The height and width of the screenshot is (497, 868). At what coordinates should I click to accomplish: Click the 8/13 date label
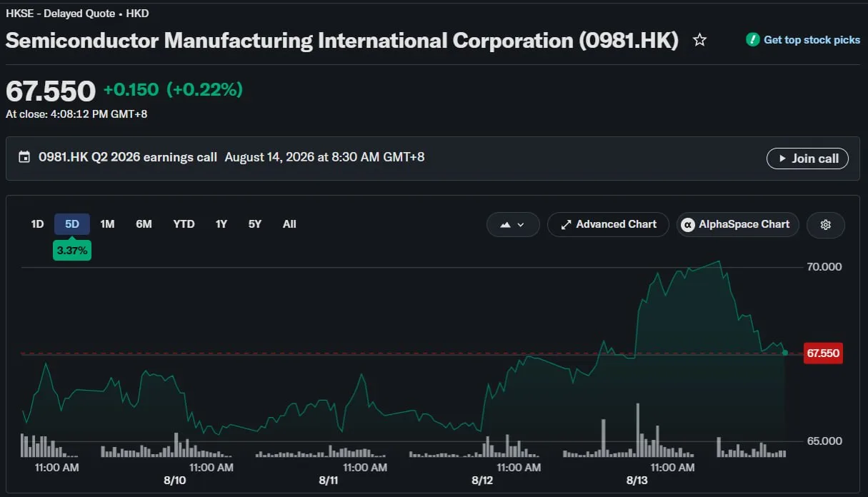pos(637,481)
